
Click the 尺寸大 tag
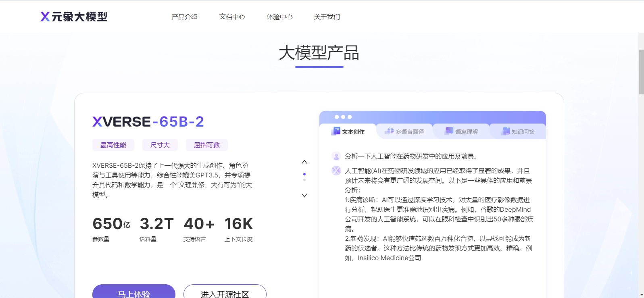tap(160, 145)
